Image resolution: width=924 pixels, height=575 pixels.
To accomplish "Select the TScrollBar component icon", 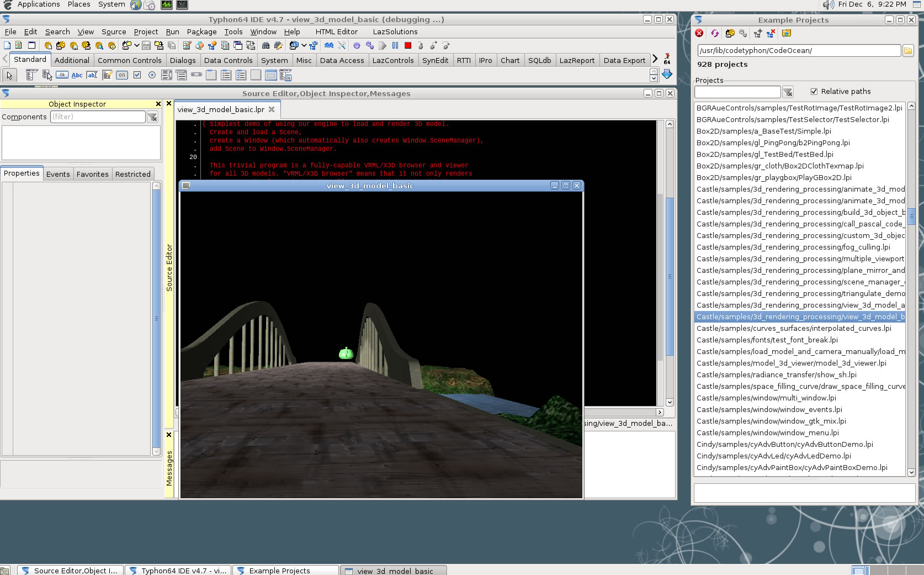I will 197,75.
